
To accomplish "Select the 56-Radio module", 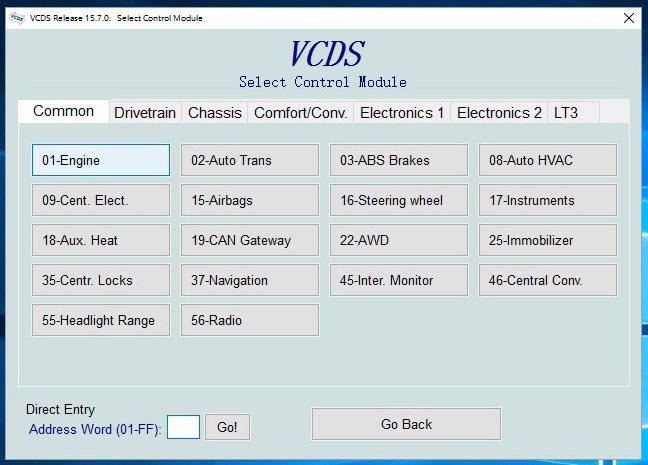I will point(250,320).
